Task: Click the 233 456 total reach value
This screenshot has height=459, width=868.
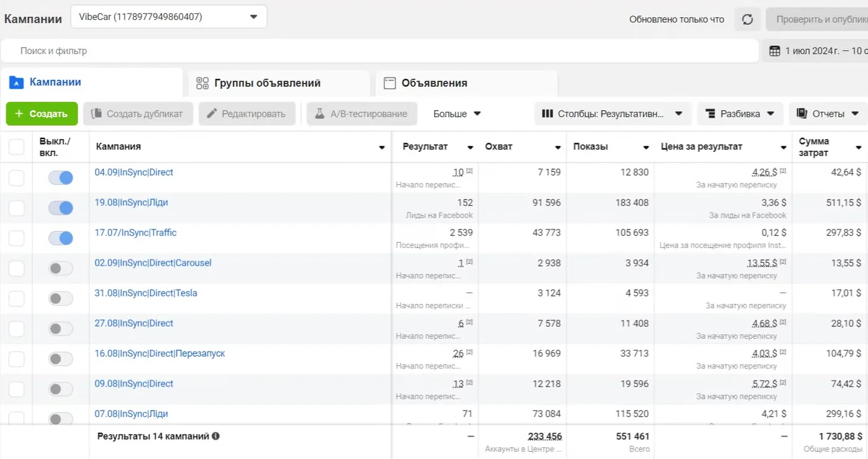Action: coord(545,436)
